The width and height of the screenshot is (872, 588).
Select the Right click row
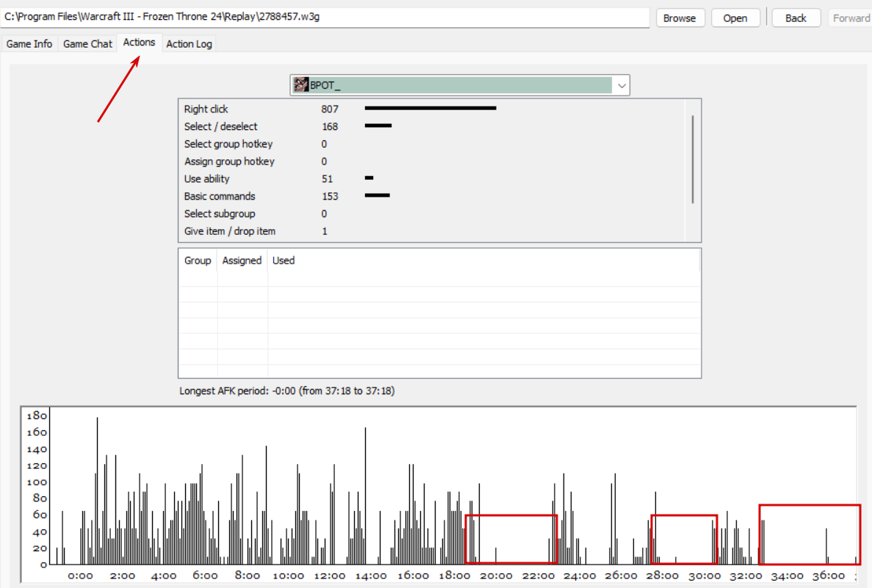pyautogui.click(x=432, y=109)
